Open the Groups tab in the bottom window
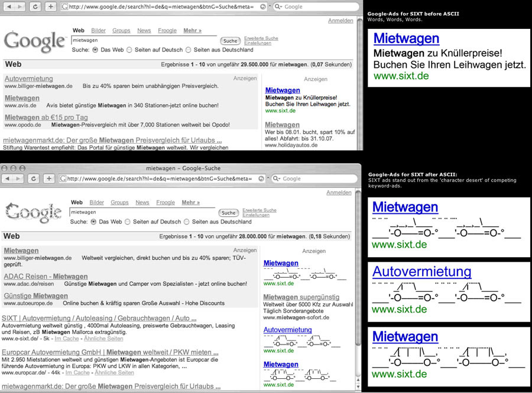This screenshot has height=393, width=532. click(120, 203)
